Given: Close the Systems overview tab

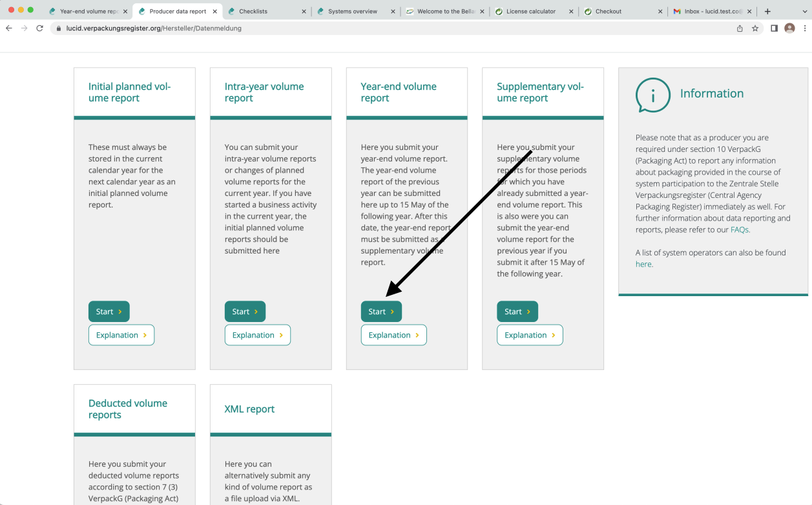Looking at the screenshot, I should (x=393, y=12).
